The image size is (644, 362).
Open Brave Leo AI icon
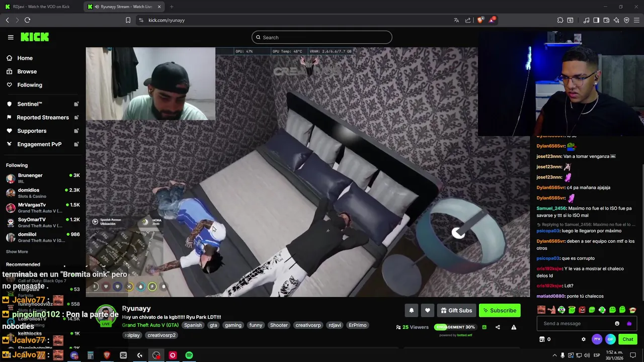[x=616, y=20]
